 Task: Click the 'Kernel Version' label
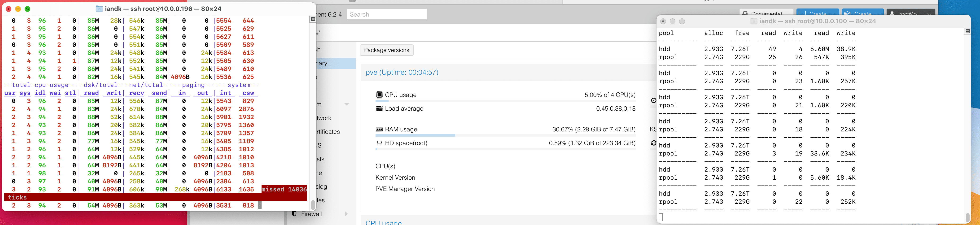pyautogui.click(x=395, y=177)
